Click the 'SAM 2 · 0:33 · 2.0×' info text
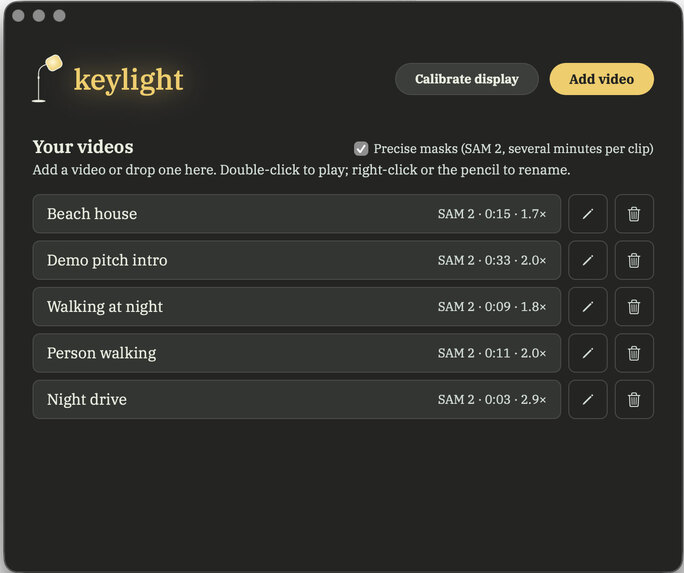 [x=492, y=260]
